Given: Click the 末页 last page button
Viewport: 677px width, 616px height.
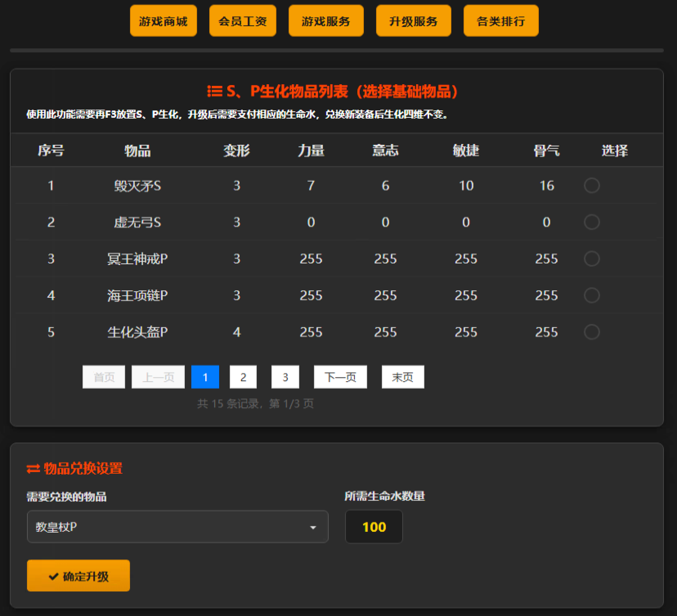Looking at the screenshot, I should (x=403, y=377).
